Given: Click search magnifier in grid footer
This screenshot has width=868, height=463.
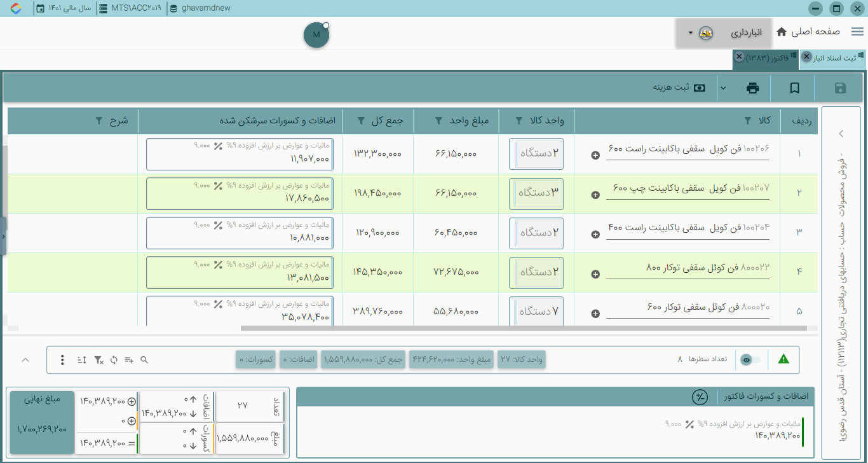Looking at the screenshot, I should pyautogui.click(x=144, y=360).
